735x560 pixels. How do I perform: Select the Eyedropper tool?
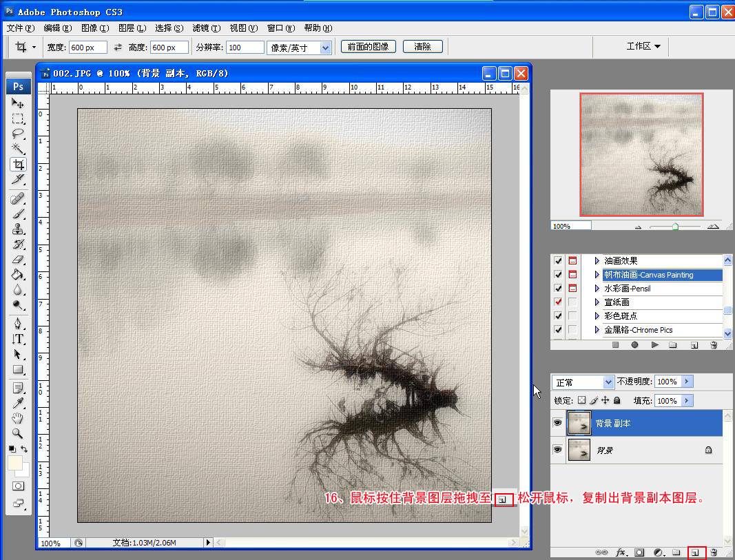coord(18,403)
